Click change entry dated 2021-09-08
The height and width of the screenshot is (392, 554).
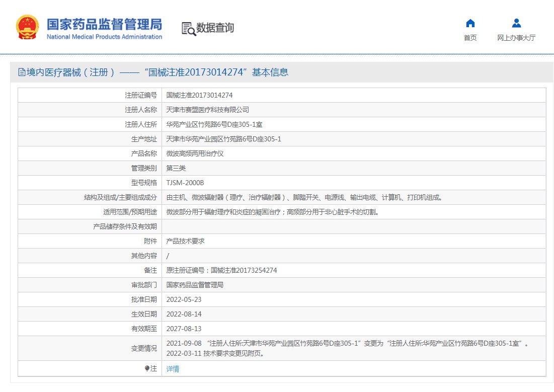click(x=347, y=343)
